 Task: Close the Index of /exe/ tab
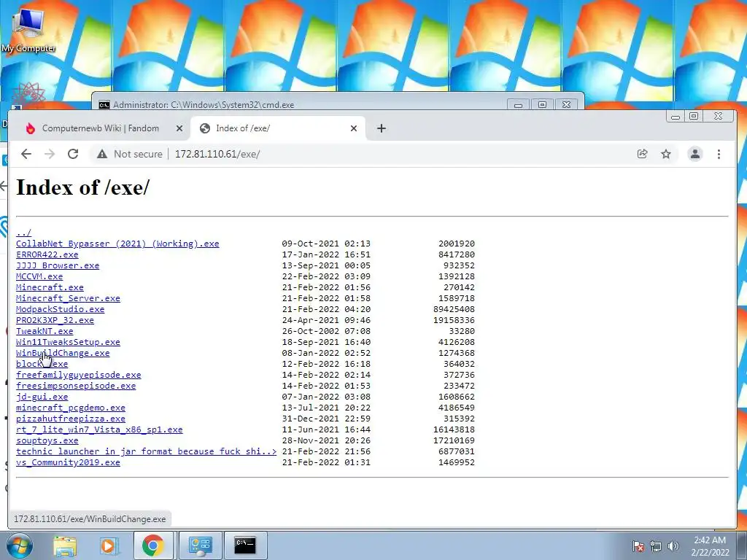[354, 128]
